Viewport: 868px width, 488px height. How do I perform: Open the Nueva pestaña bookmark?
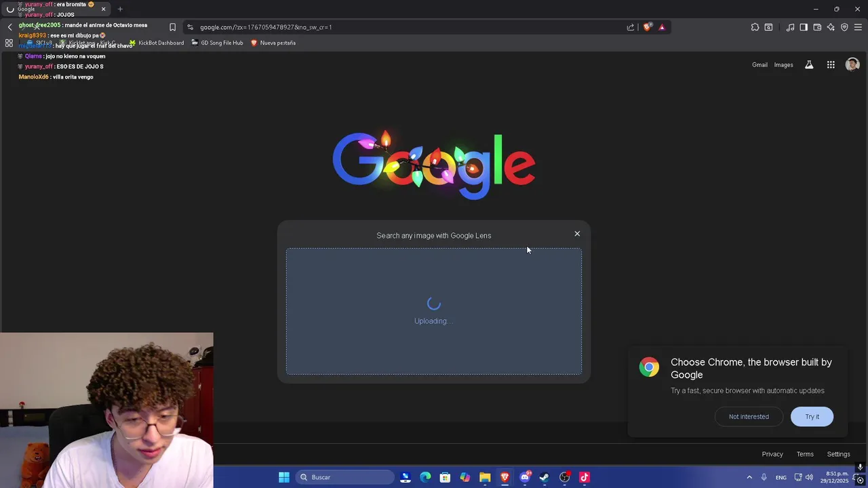pos(273,43)
